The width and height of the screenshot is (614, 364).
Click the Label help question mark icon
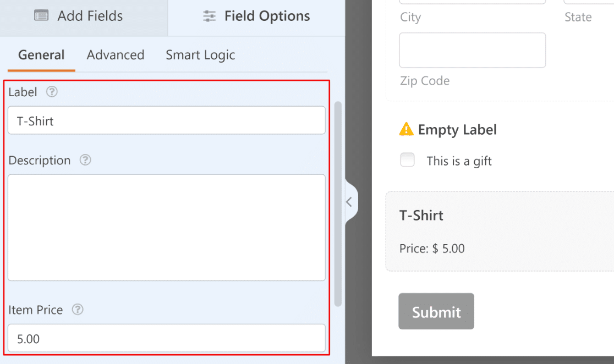click(52, 92)
